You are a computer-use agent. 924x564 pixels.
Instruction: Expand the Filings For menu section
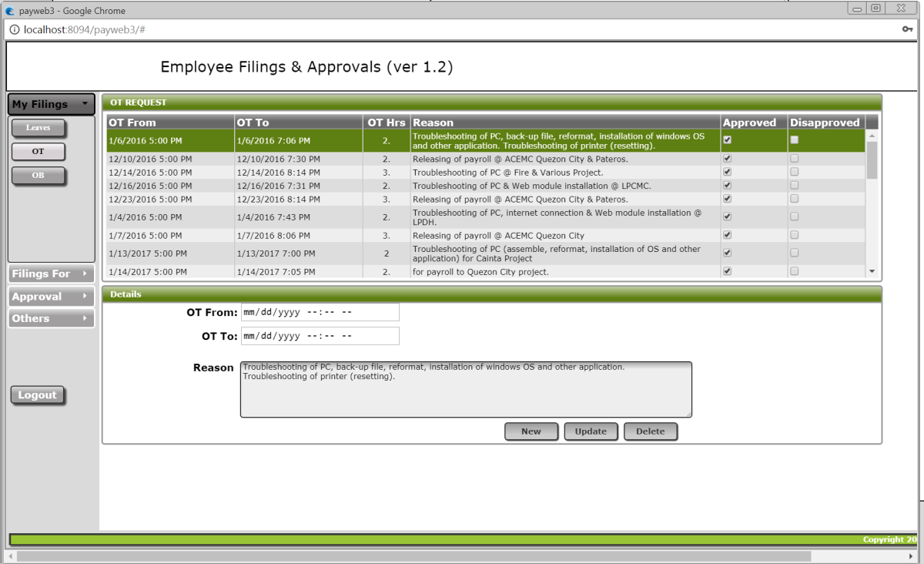51,274
